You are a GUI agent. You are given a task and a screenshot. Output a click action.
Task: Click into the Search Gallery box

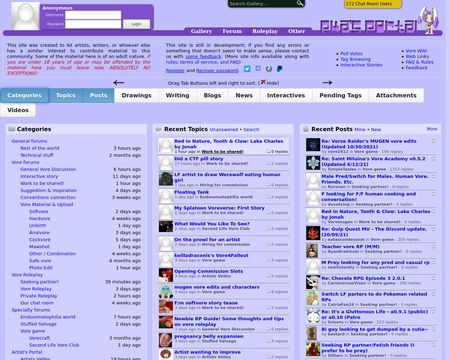[262, 4]
